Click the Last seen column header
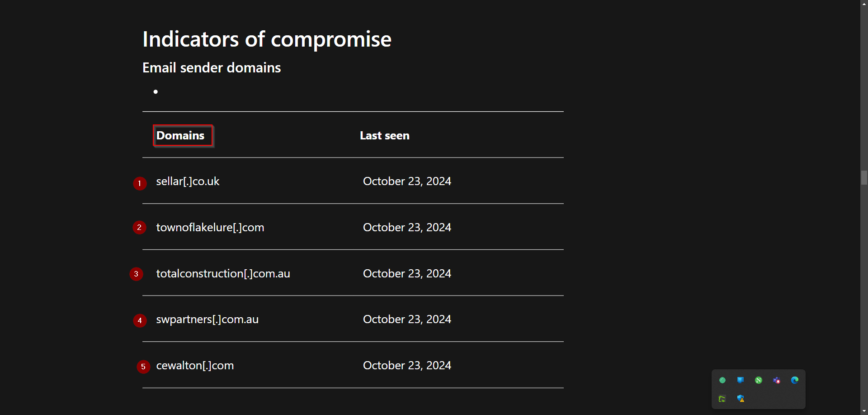 pyautogui.click(x=384, y=135)
